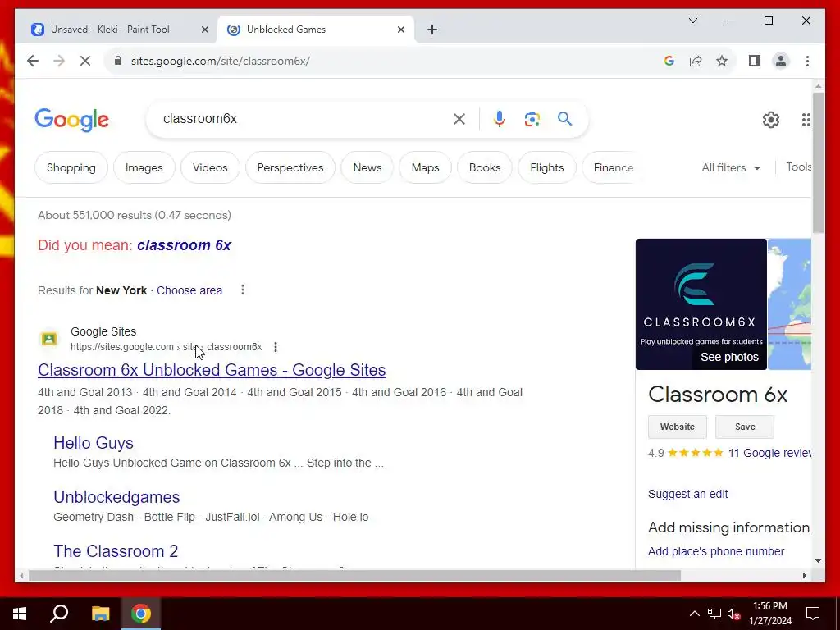Filter results by Images
This screenshot has width=840, height=630.
tap(144, 167)
